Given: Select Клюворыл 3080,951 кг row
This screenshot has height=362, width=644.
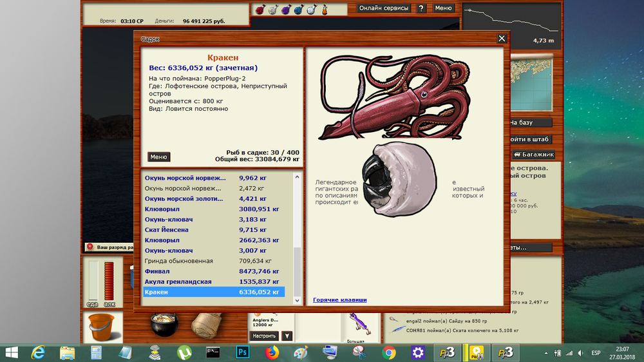Looking at the screenshot, I should (x=214, y=209).
